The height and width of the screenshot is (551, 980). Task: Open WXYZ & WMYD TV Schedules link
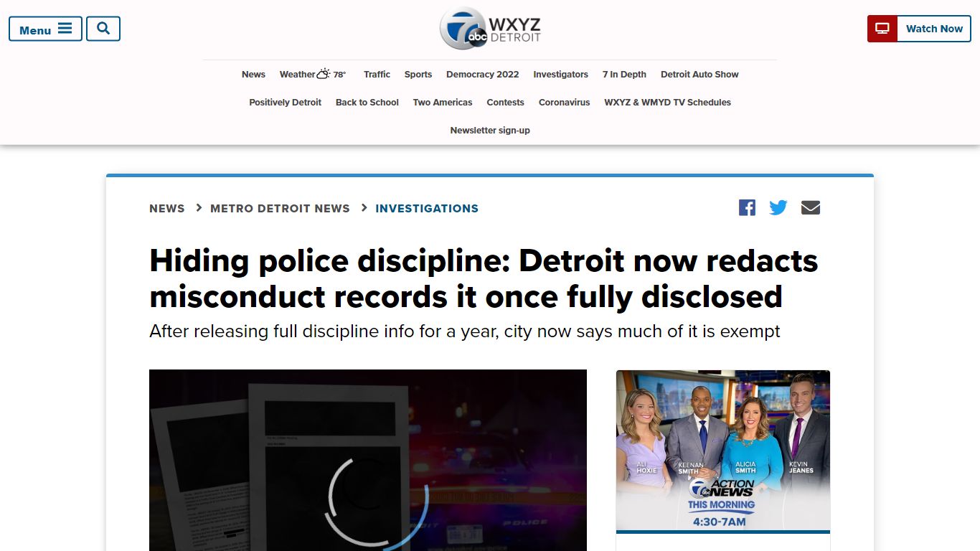(x=667, y=103)
